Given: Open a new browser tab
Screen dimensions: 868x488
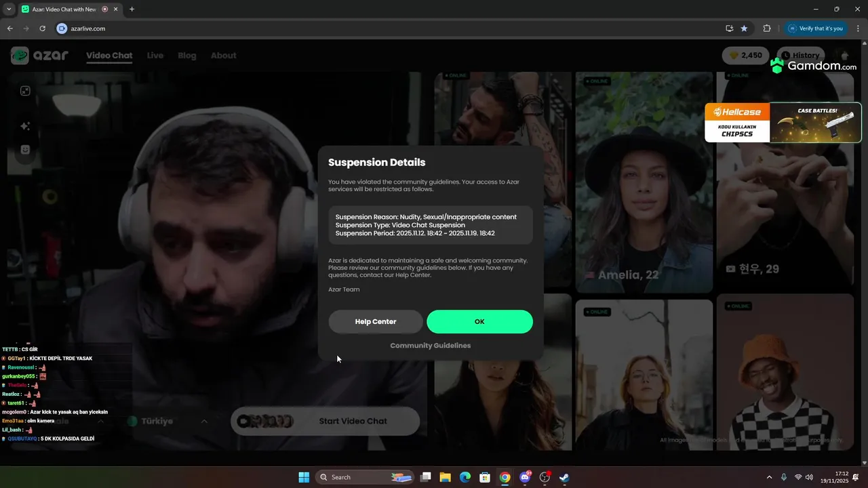Looking at the screenshot, I should click(132, 9).
